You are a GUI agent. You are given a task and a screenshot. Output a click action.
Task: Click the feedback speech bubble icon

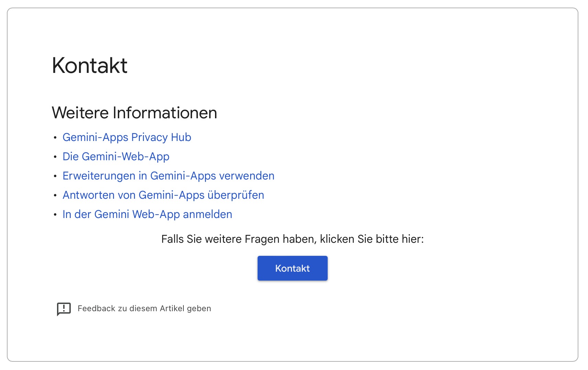pyautogui.click(x=64, y=309)
